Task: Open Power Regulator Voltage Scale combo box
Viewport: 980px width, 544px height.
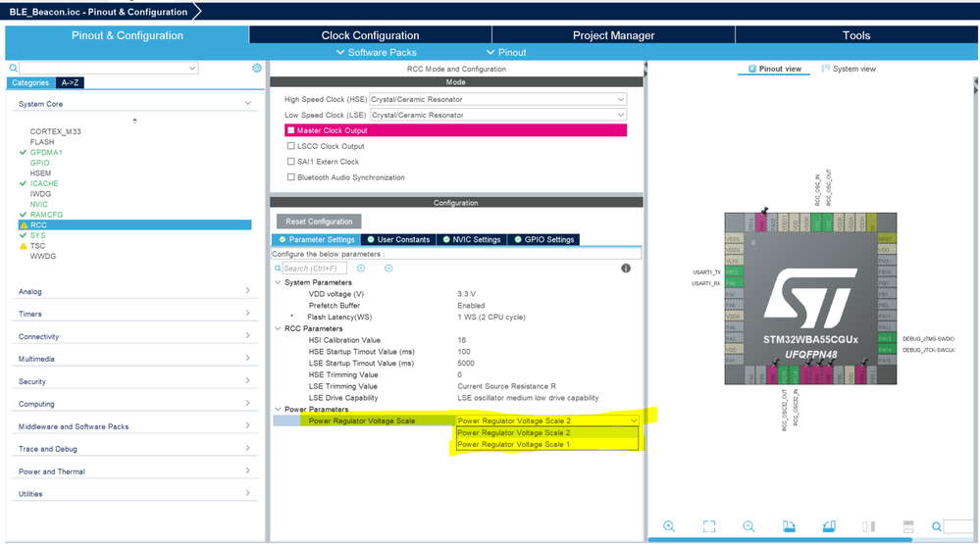Action: click(547, 420)
